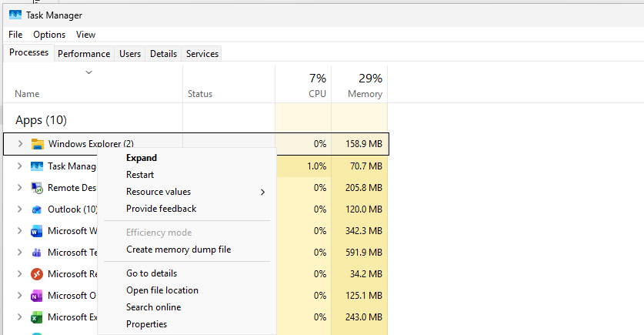Switch to the Users tab
The height and width of the screenshot is (335, 644).
pos(130,54)
